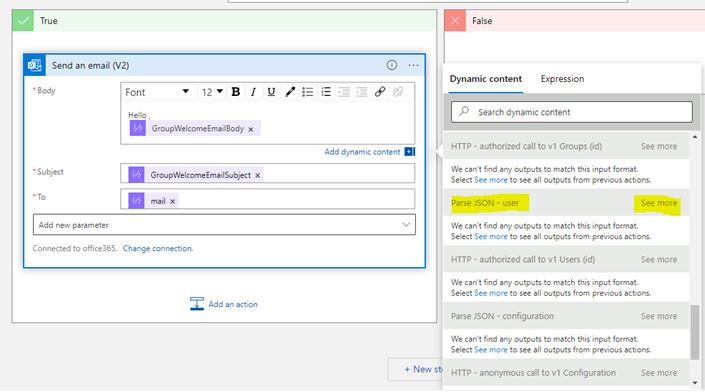The image size is (705, 392).
Task: Click the GroupWelcomeEmailBody expression token
Action: [x=195, y=128]
